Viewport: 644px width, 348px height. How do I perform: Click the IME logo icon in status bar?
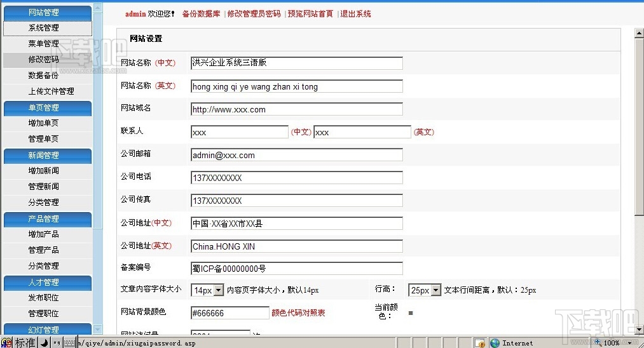pyautogui.click(x=6, y=343)
